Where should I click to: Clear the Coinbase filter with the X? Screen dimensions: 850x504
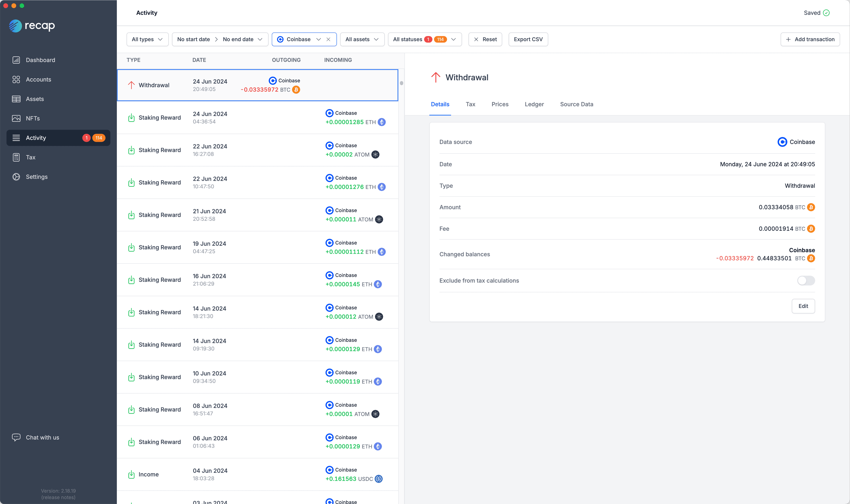pos(328,39)
